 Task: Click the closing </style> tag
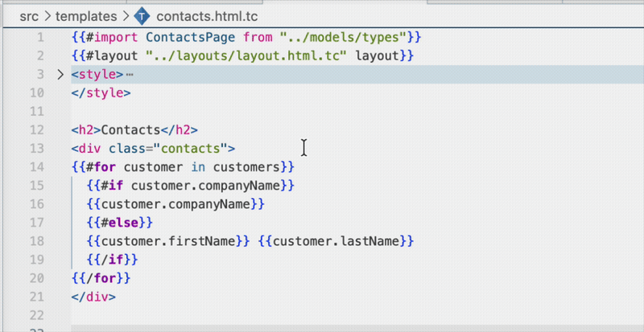click(101, 93)
